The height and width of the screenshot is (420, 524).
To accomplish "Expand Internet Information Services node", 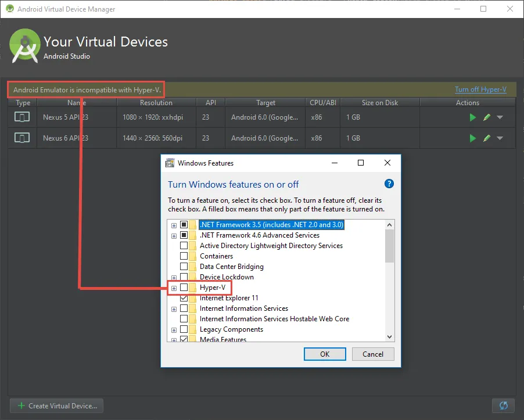I will (174, 309).
